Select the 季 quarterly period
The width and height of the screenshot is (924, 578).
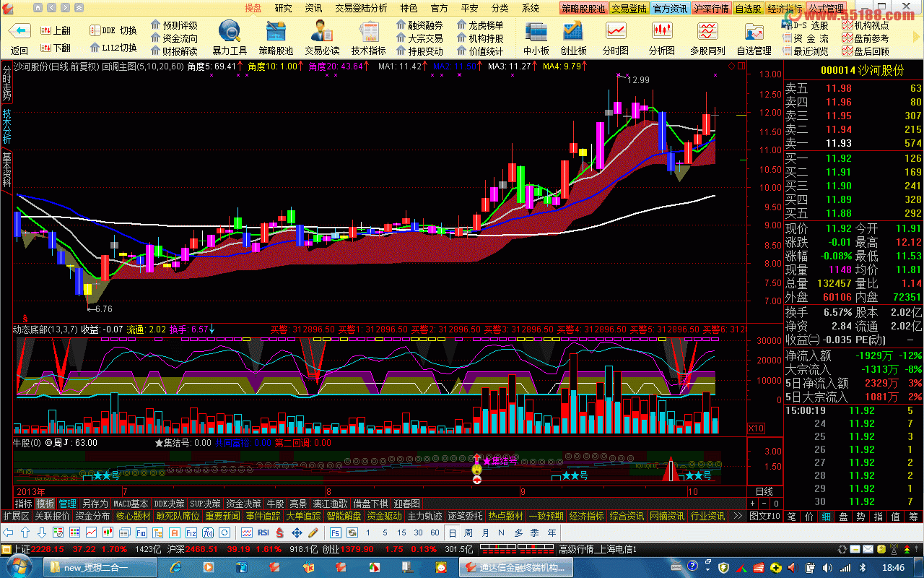pyautogui.click(x=535, y=532)
